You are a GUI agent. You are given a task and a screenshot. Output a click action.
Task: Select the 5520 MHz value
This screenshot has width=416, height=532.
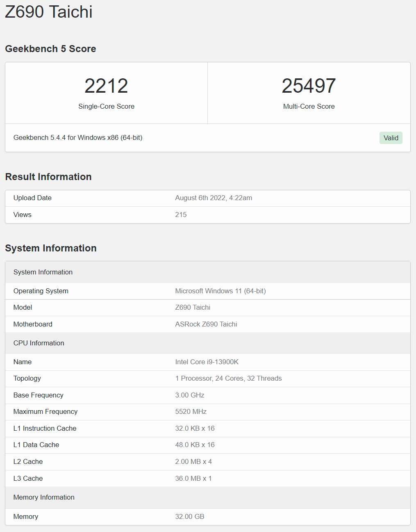tap(191, 411)
